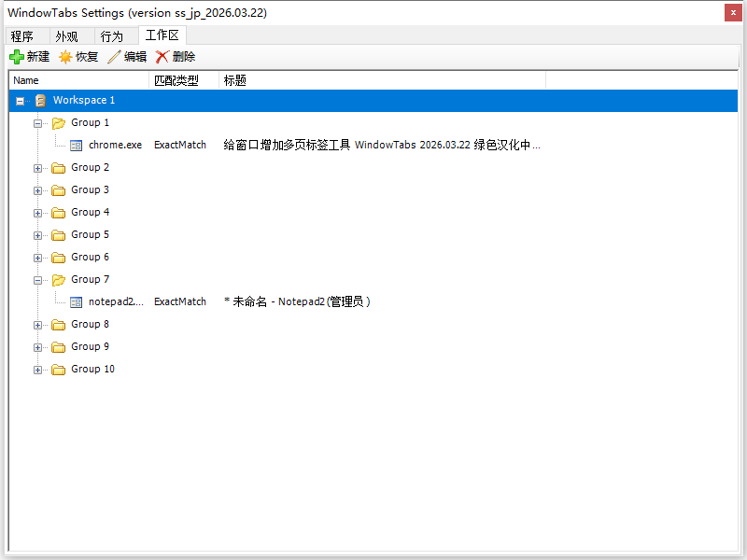747x560 pixels.
Task: Open the 外观 tab
Action: (x=67, y=35)
